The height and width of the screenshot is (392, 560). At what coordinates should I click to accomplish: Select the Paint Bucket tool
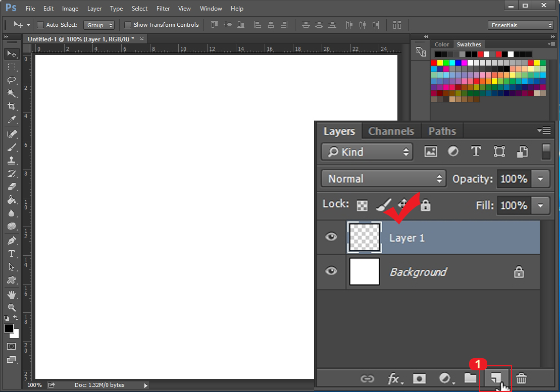pos(12,200)
